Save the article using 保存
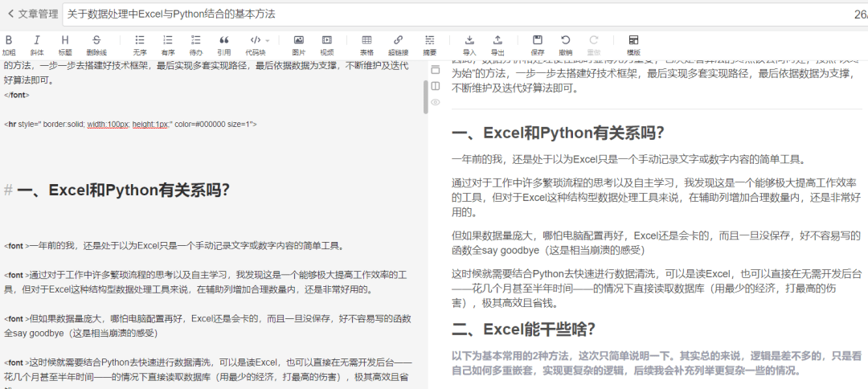This screenshot has height=389, width=868. pyautogui.click(x=538, y=45)
